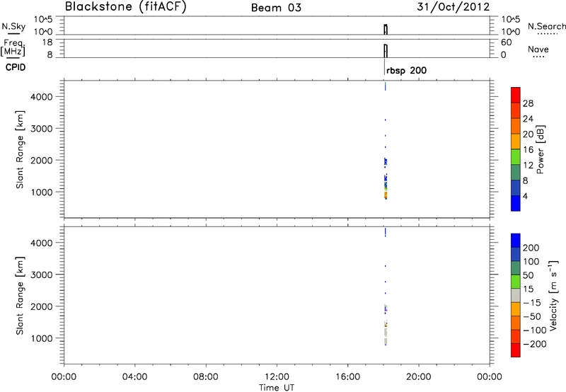Click the CPID vertical marker line near 18:00
Screen dimensions: 566x392
coord(384,66)
